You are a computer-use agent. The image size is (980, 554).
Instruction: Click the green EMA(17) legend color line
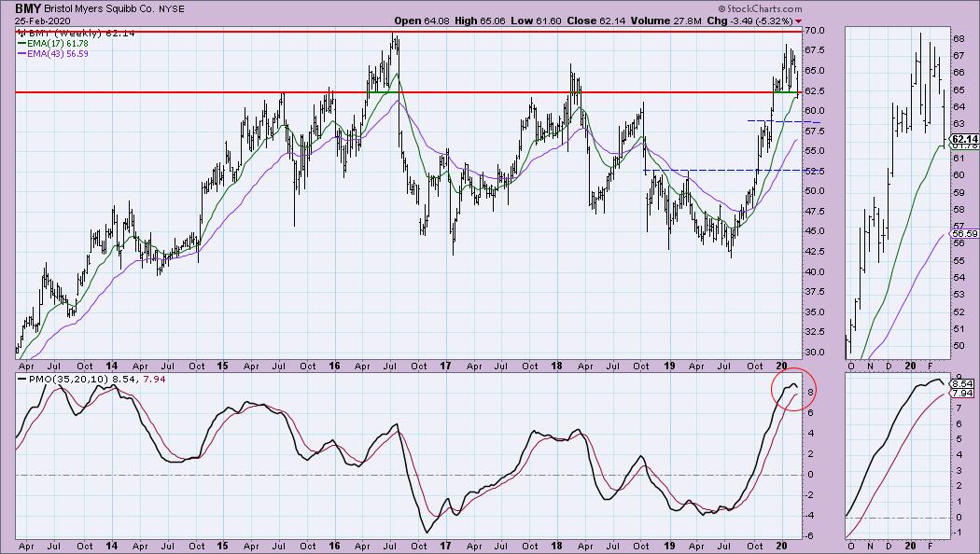(21, 44)
